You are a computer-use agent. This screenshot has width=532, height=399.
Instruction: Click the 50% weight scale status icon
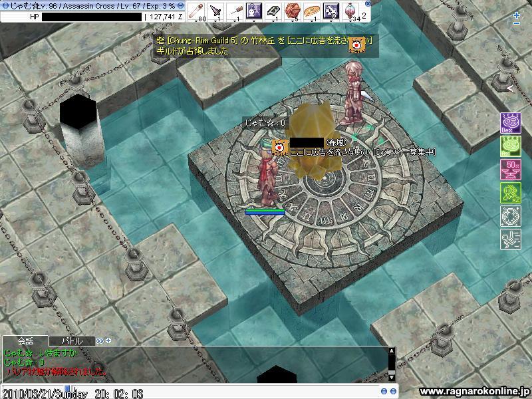pyautogui.click(x=511, y=170)
